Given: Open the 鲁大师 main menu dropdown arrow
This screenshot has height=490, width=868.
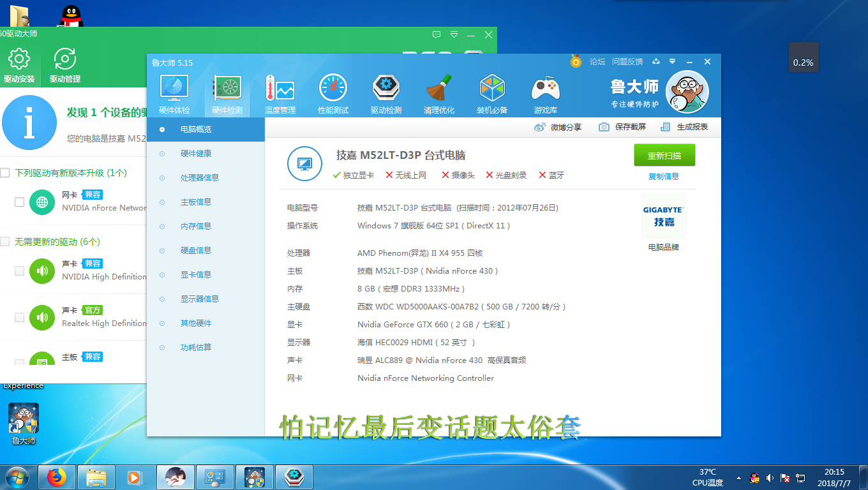Looking at the screenshot, I should click(672, 62).
